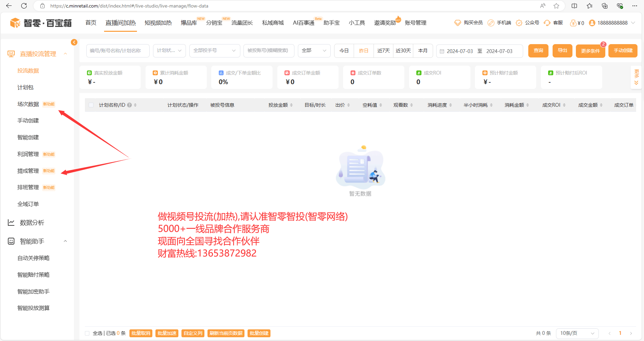
Task: Open the 全部投手号 dropdown
Action: pos(214,51)
